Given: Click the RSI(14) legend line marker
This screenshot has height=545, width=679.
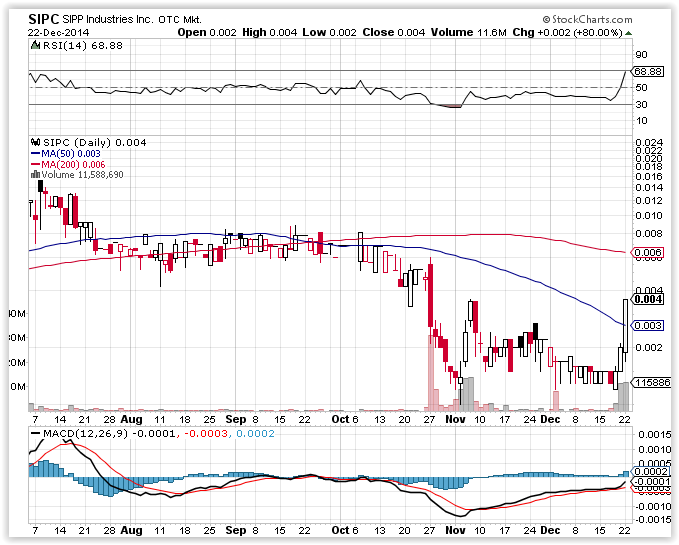Looking at the screenshot, I should (33, 45).
